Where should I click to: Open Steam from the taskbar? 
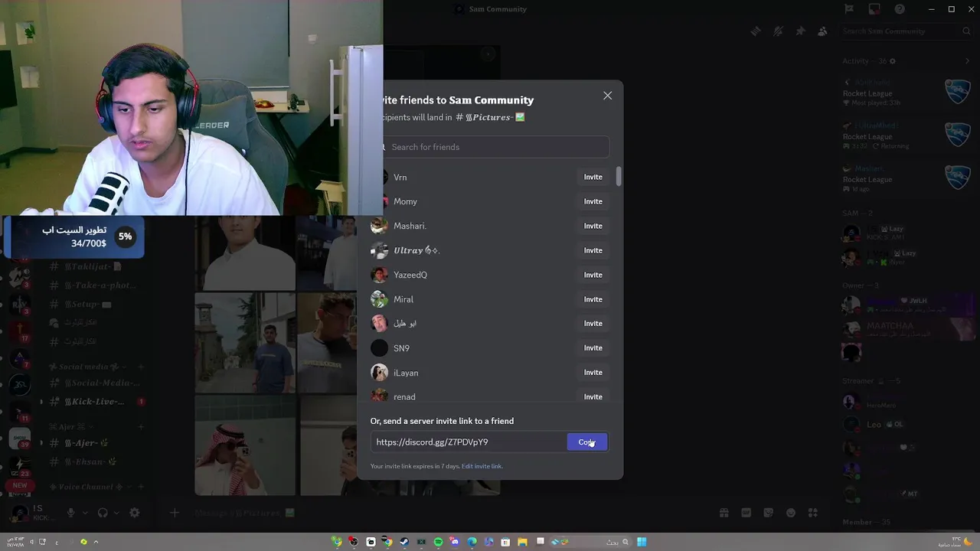[x=404, y=542]
